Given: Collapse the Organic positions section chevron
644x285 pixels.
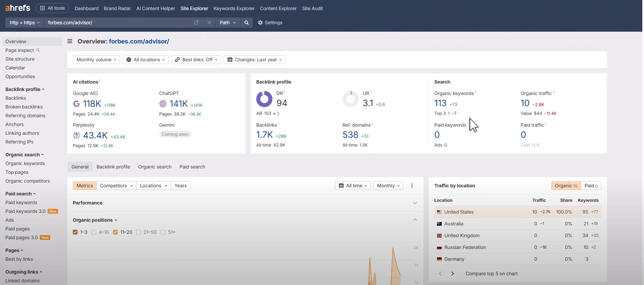Looking at the screenshot, I should tap(415, 220).
